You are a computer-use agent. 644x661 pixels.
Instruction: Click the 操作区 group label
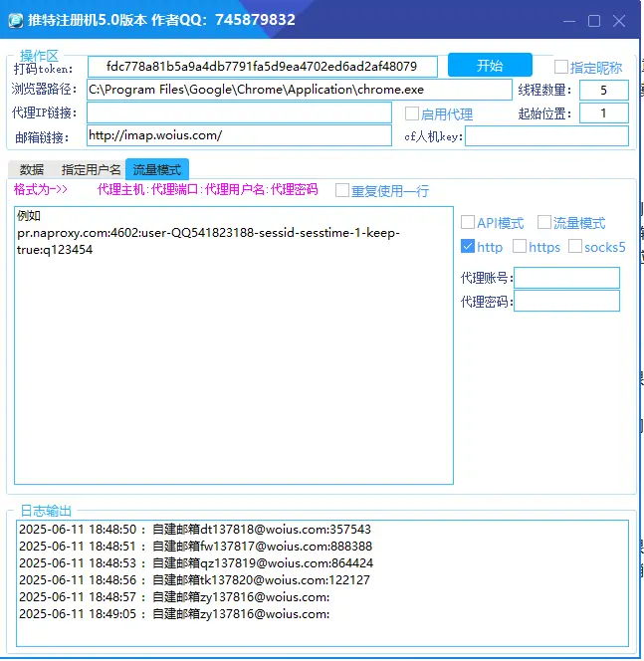pyautogui.click(x=39, y=55)
